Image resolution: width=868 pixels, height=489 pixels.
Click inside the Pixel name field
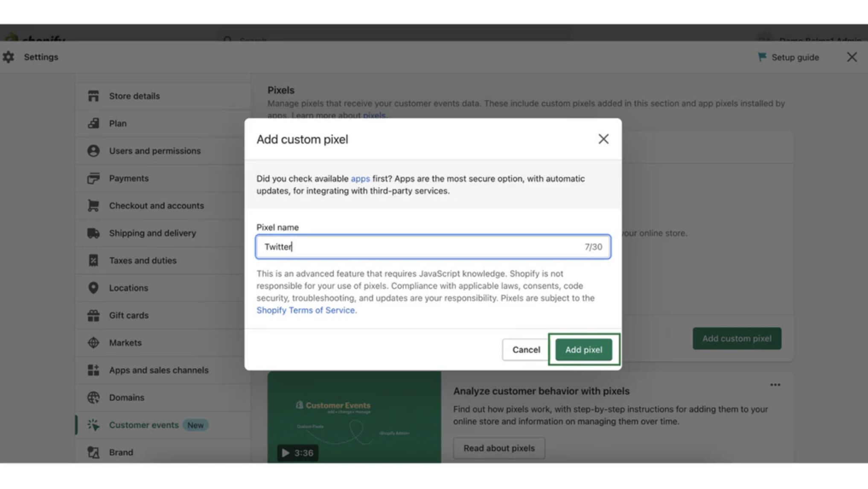coord(432,247)
